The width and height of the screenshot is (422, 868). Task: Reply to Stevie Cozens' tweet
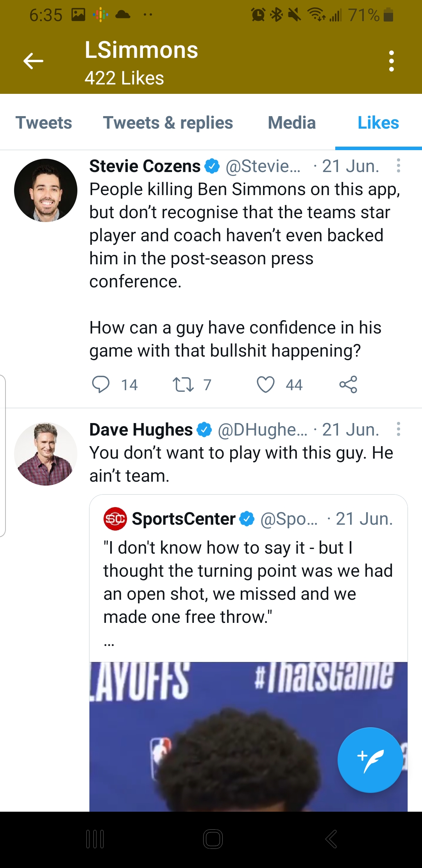click(101, 384)
